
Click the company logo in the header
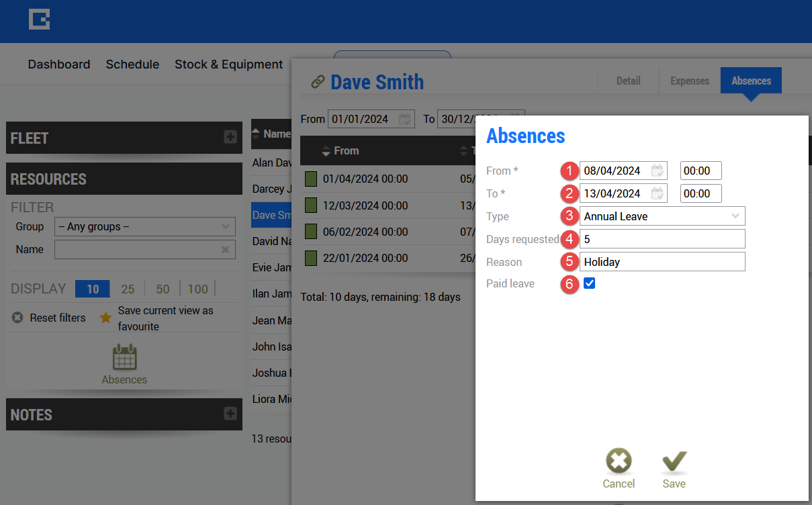39,19
